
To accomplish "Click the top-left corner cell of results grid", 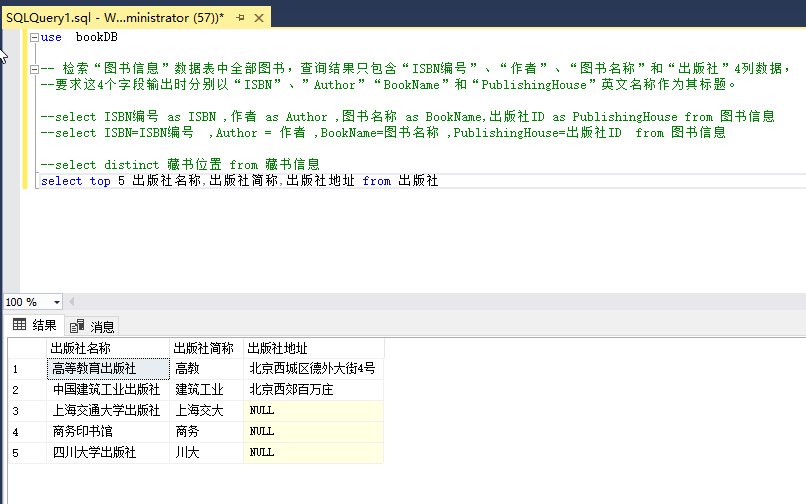I will tap(27, 348).
